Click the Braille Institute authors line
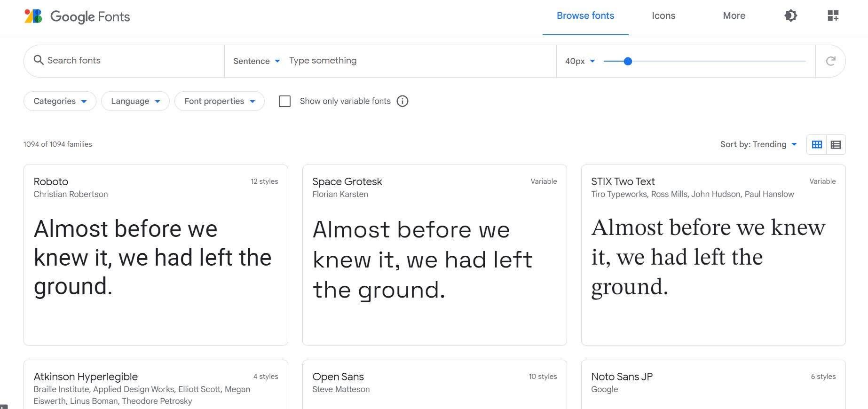 (x=142, y=395)
